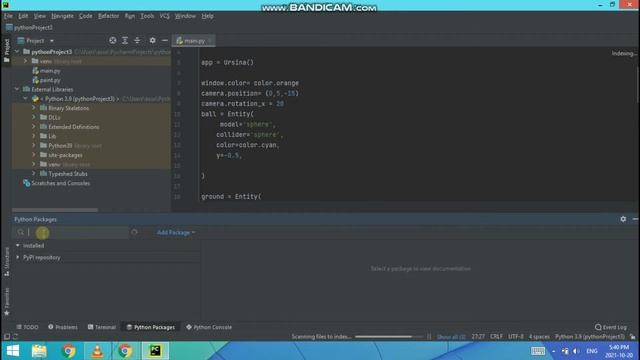Image resolution: width=640 pixels, height=360 pixels.
Task: Select the Python Packages bottom tab
Action: 151,327
